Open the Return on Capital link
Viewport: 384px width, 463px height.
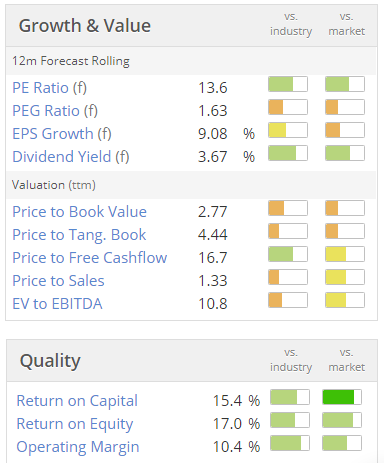[77, 401]
